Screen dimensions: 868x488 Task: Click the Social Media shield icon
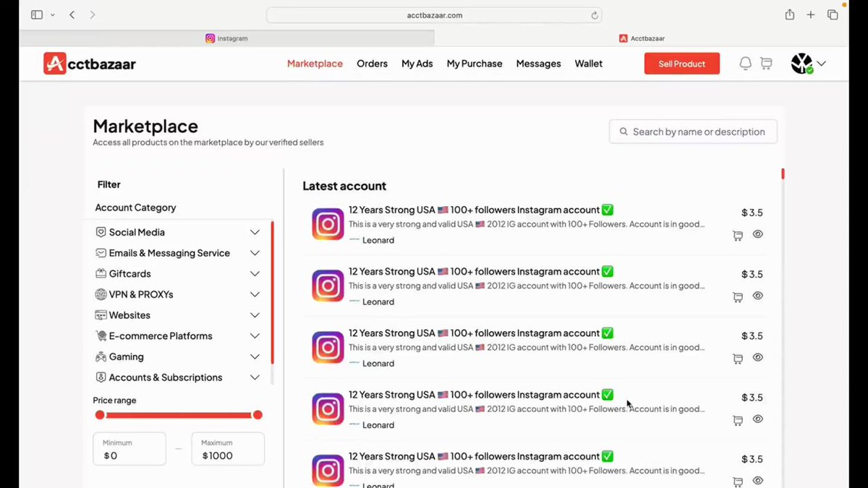tap(101, 232)
